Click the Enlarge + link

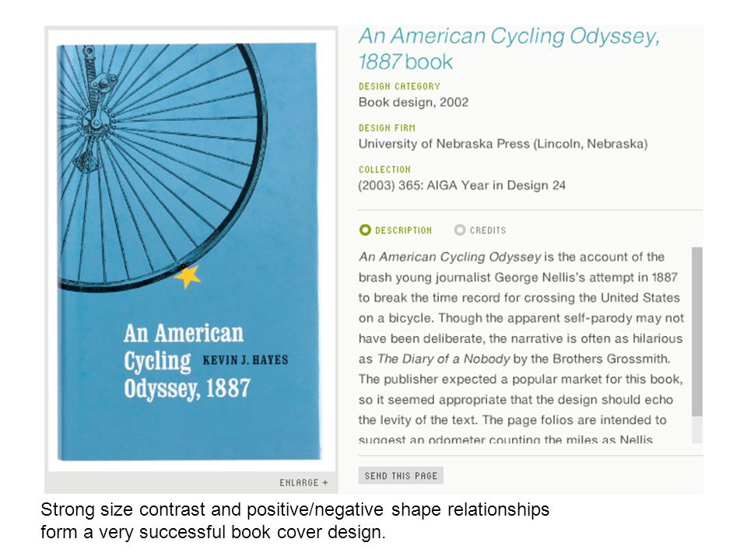point(303,482)
